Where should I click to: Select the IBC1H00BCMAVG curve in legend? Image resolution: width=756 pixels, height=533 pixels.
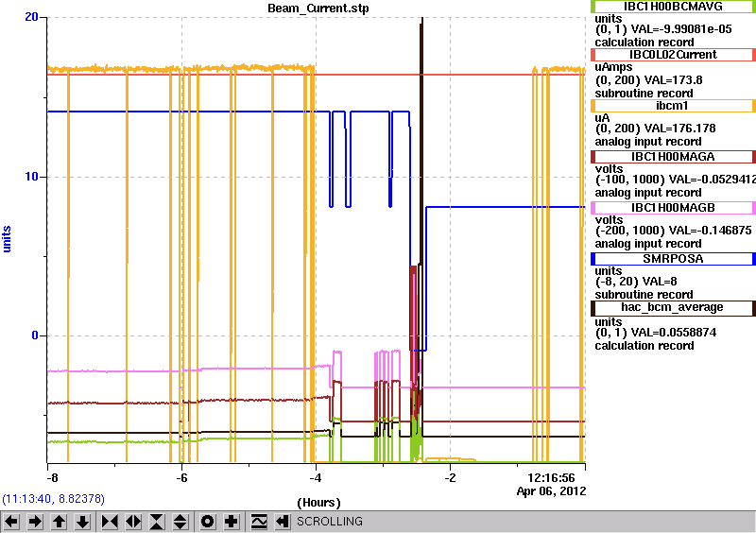[x=673, y=6]
